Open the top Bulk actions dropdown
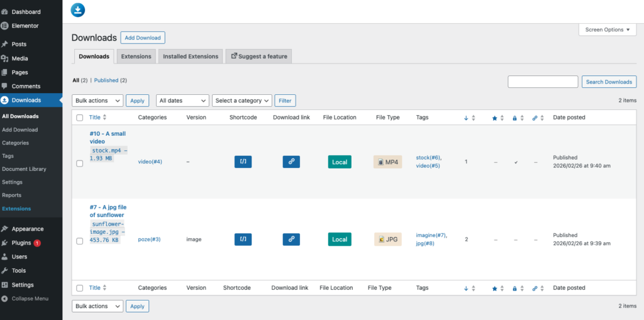Image resolution: width=644 pixels, height=320 pixels. click(97, 101)
